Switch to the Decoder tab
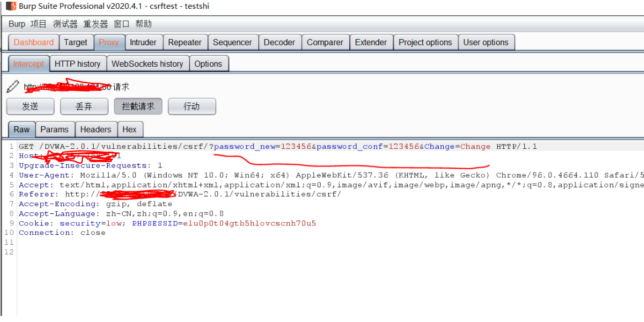Viewport: 644px width, 322px height. [279, 42]
